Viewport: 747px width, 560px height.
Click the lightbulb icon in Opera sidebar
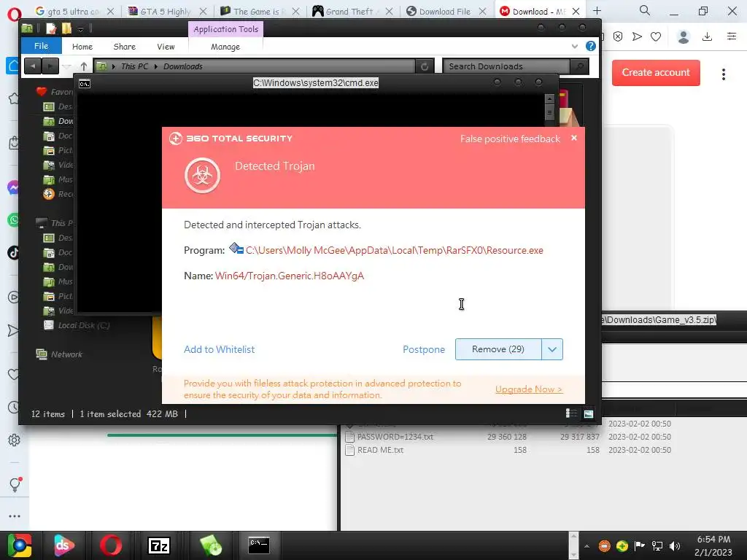pyautogui.click(x=15, y=484)
